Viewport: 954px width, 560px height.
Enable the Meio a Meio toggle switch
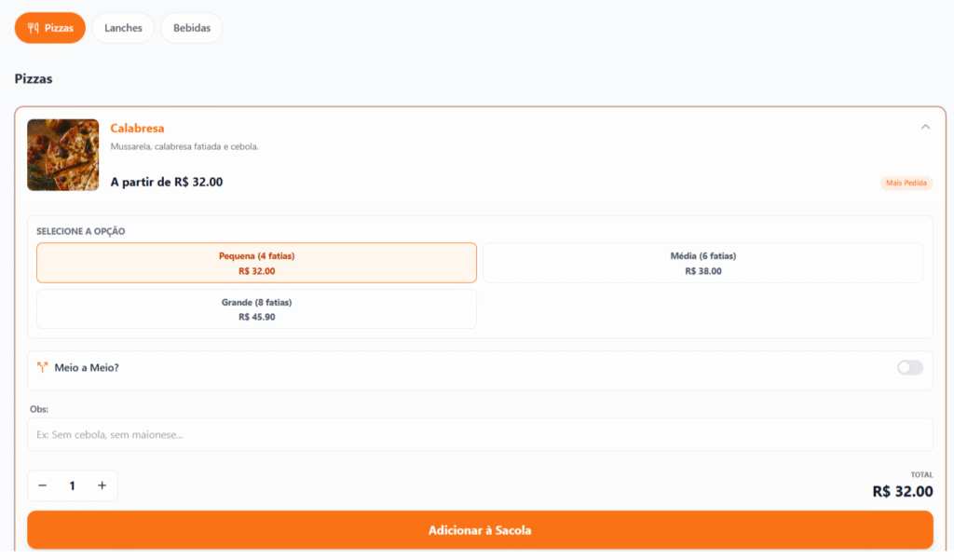(x=909, y=368)
